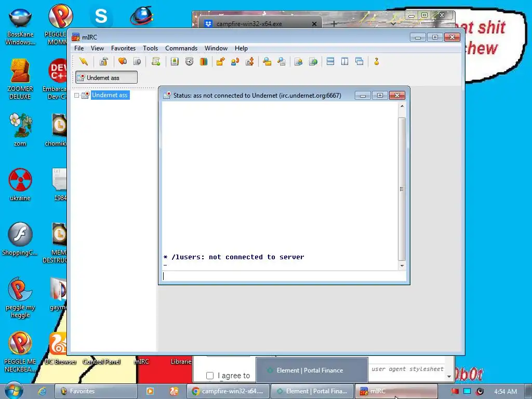Click the Connect lightning bolt toolbar icon
Screen dimensions: 532x399
click(84, 61)
